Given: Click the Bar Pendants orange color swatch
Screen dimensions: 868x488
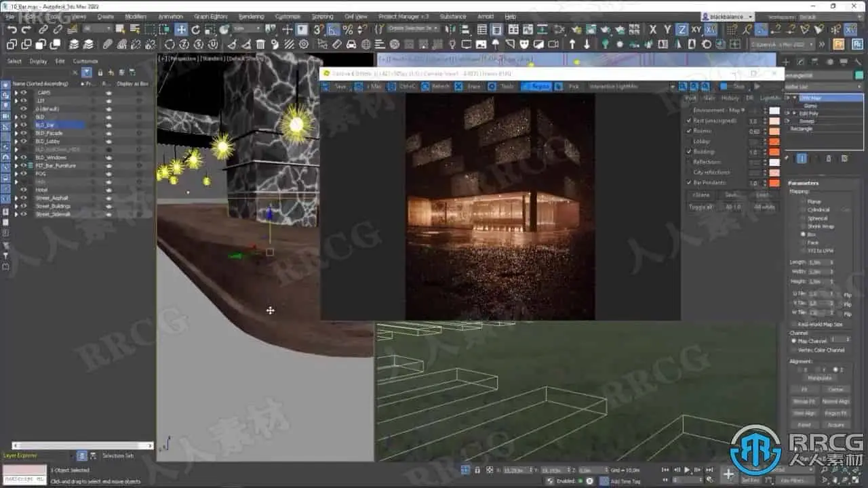Looking at the screenshot, I should [774, 183].
